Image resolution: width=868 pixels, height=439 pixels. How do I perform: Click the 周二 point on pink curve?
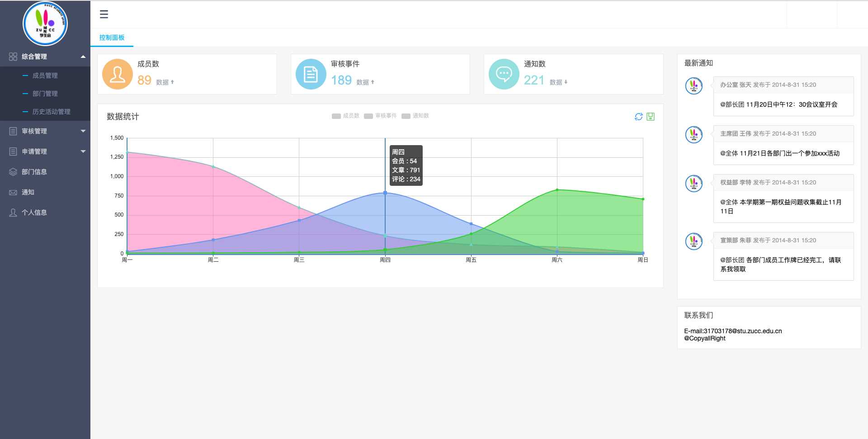click(213, 166)
